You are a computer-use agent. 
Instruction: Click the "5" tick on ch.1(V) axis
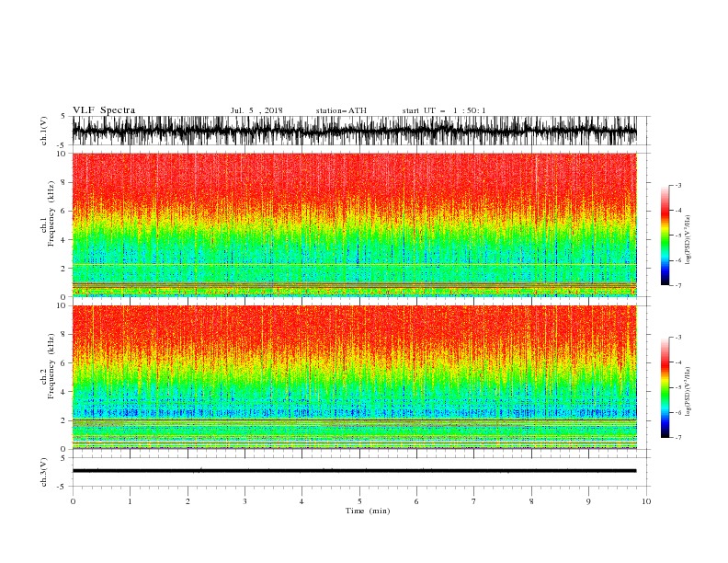[64, 117]
